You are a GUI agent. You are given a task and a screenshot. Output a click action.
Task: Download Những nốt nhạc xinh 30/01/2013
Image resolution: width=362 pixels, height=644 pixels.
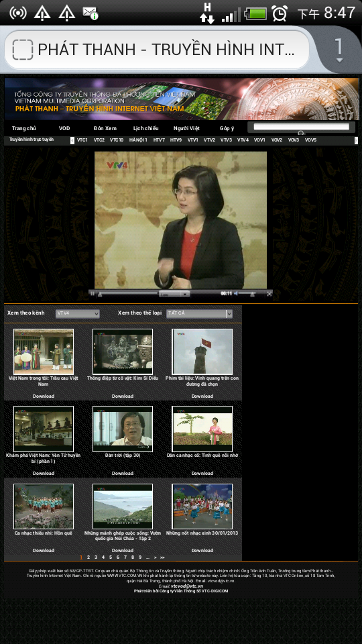tap(202, 551)
